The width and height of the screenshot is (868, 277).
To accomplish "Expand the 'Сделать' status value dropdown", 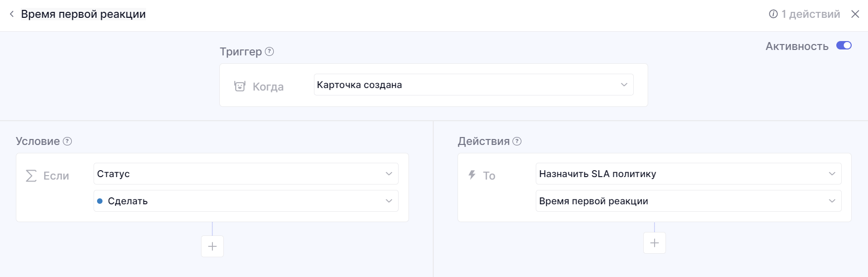I will point(246,201).
